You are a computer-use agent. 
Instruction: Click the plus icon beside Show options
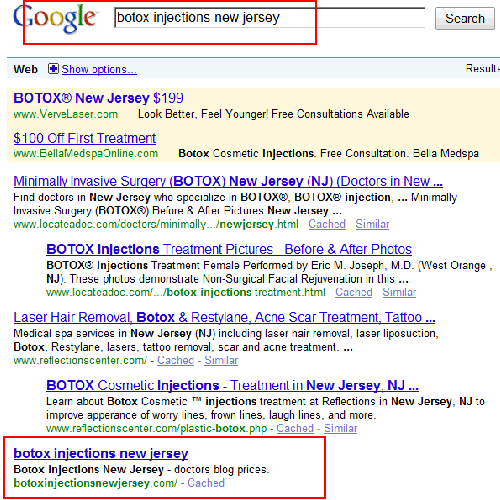coord(53,69)
